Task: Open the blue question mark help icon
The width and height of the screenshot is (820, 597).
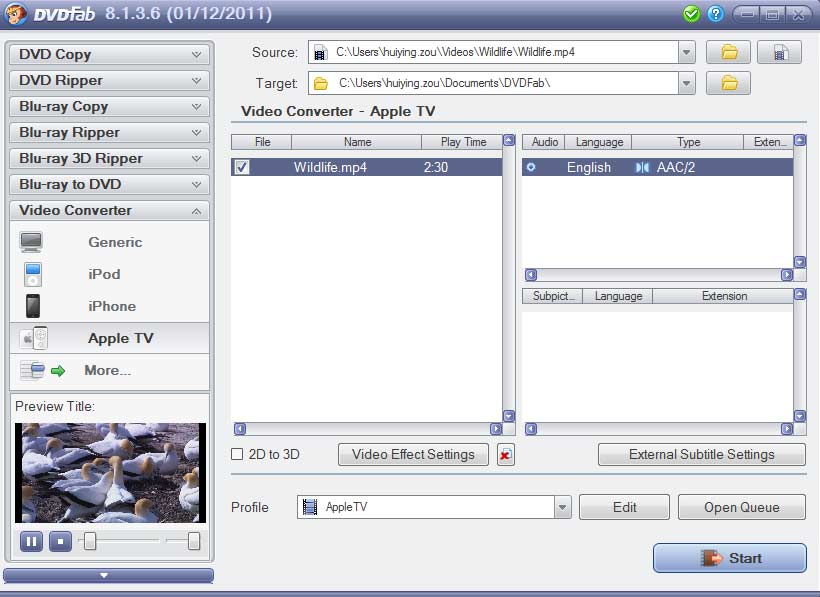Action: coord(715,14)
